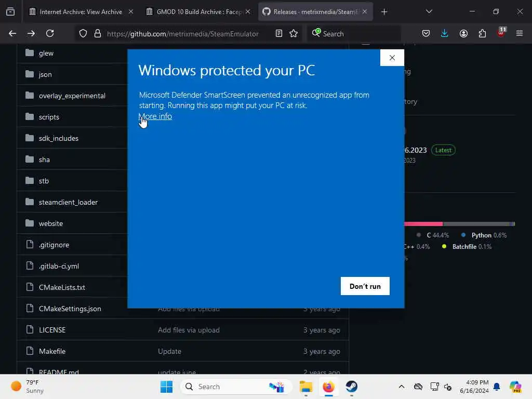Open the .gitignore file
The height and width of the screenshot is (399, 532).
[x=54, y=245]
